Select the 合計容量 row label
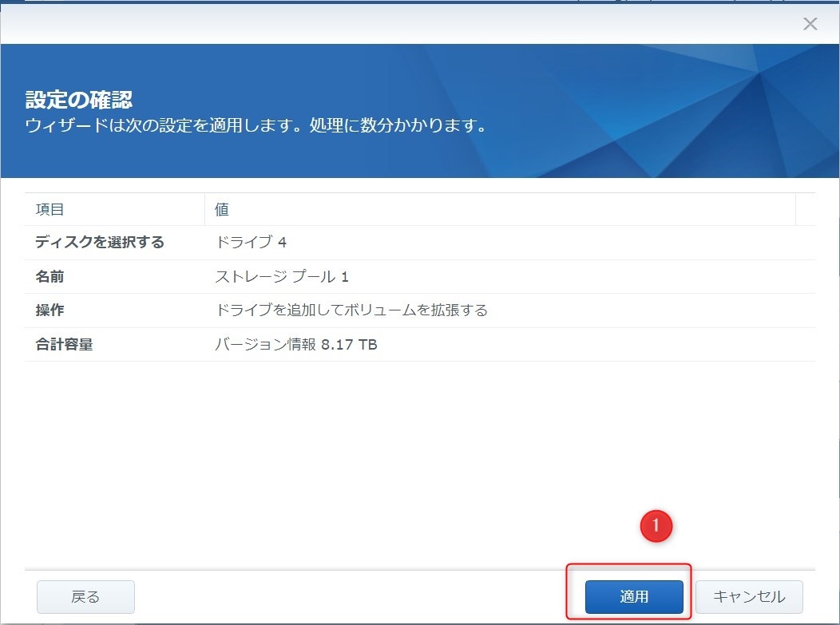 click(x=64, y=345)
